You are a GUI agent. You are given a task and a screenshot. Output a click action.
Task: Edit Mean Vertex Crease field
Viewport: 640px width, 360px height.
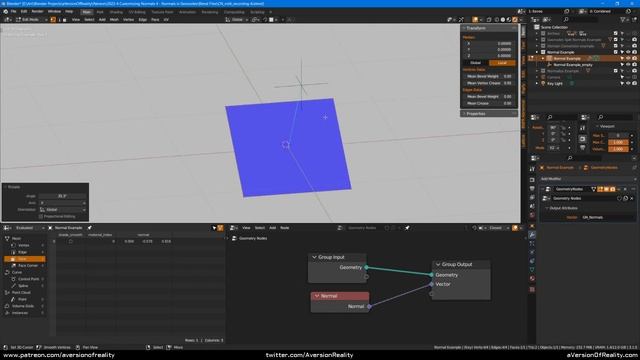pyautogui.click(x=489, y=83)
